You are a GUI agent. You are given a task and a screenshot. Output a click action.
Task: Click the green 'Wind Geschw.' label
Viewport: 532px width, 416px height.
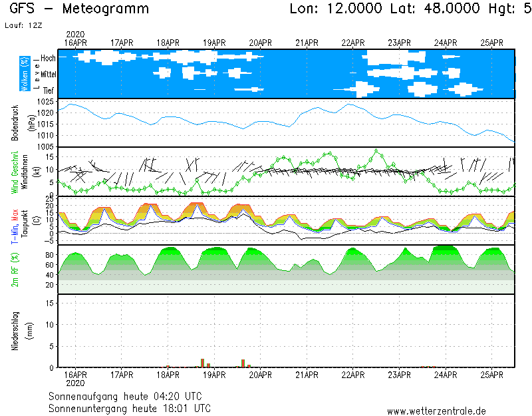click(x=15, y=172)
